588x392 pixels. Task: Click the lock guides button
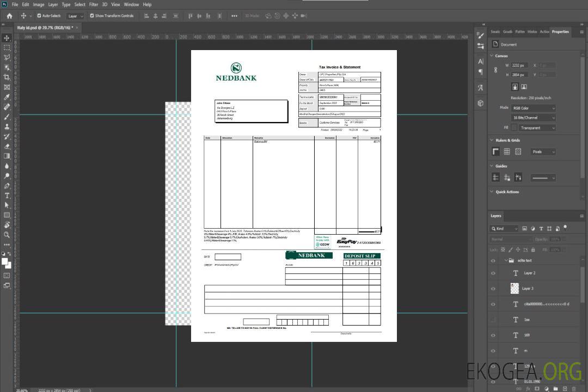[x=507, y=178]
